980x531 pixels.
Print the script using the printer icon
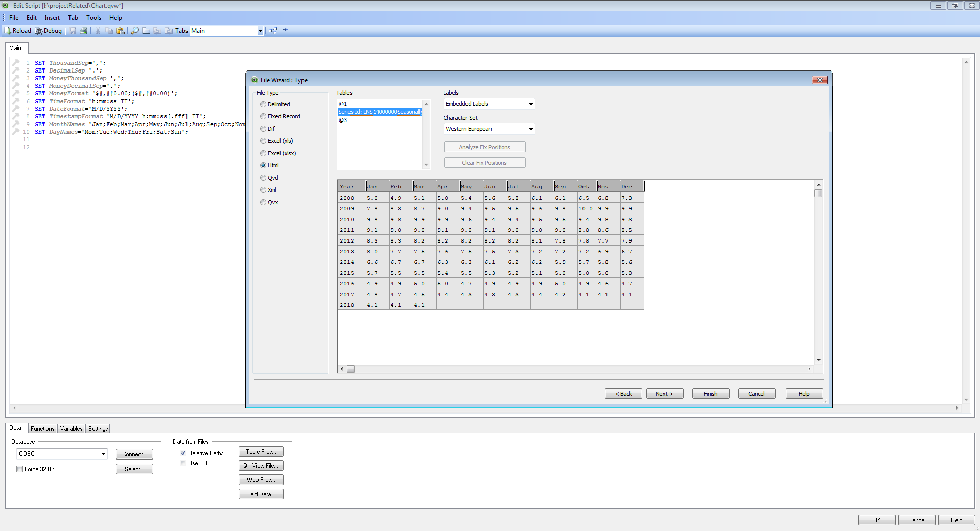(84, 31)
